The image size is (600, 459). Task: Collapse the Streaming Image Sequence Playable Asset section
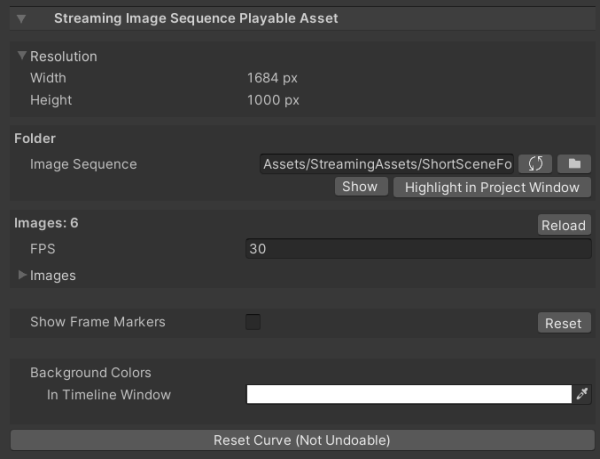pyautogui.click(x=22, y=18)
